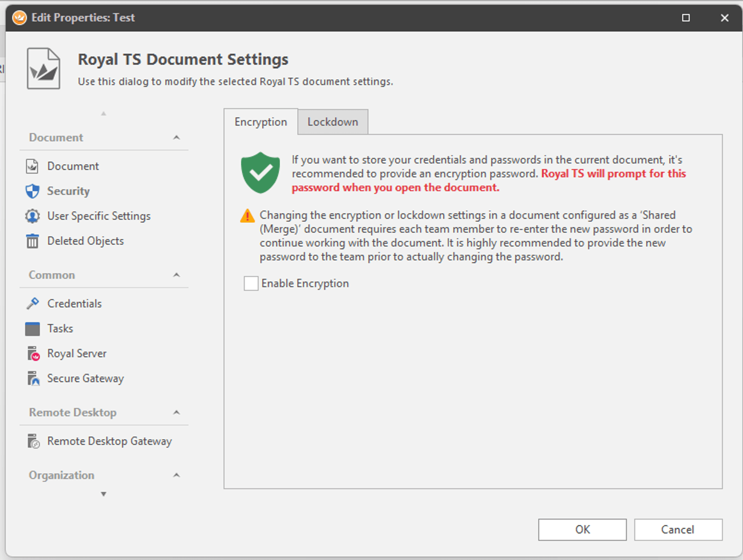
Task: Open the Remote Desktop Gateway icon
Action: pyautogui.click(x=33, y=441)
